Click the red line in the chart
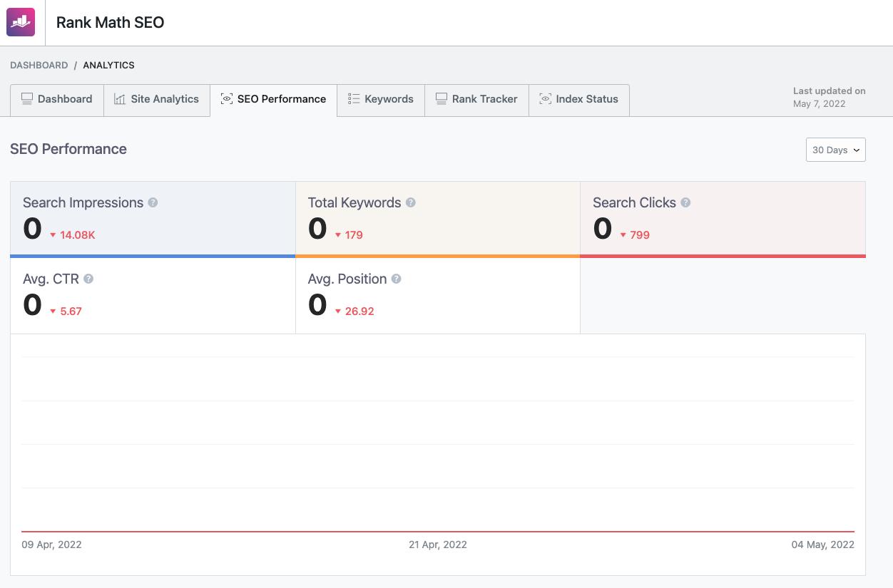893x588 pixels. click(x=438, y=531)
